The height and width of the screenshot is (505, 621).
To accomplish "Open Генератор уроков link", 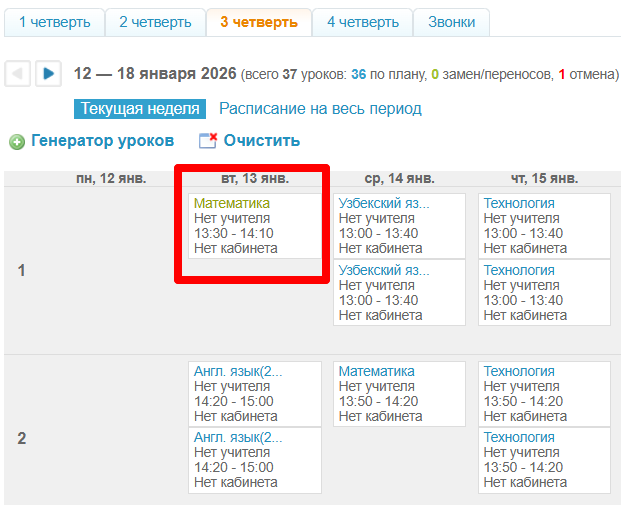I will [102, 141].
